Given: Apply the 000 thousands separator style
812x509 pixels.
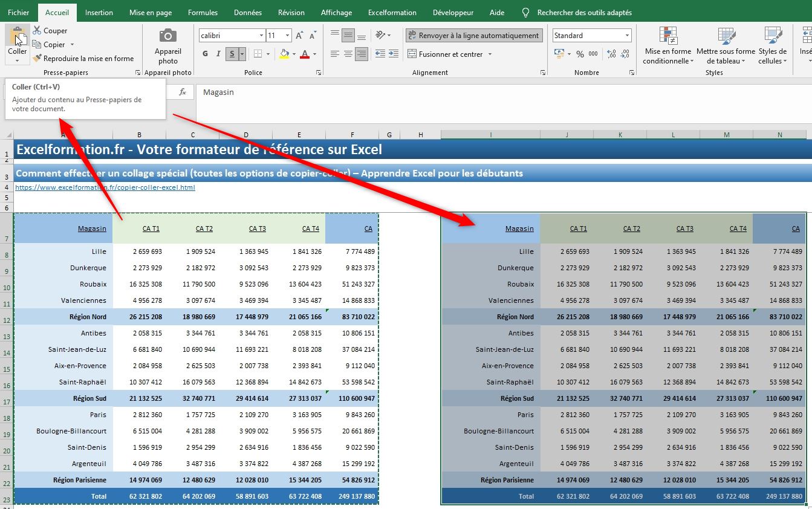Looking at the screenshot, I should [x=593, y=54].
